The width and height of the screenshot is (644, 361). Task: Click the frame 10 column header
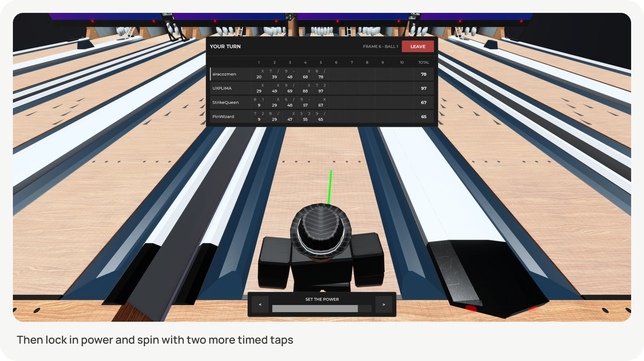(x=402, y=62)
